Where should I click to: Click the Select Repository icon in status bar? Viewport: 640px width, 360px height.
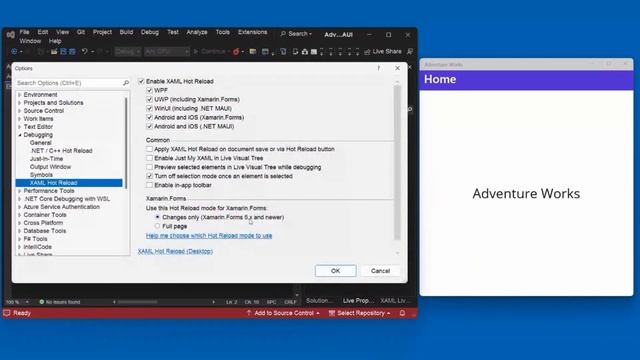tap(331, 313)
